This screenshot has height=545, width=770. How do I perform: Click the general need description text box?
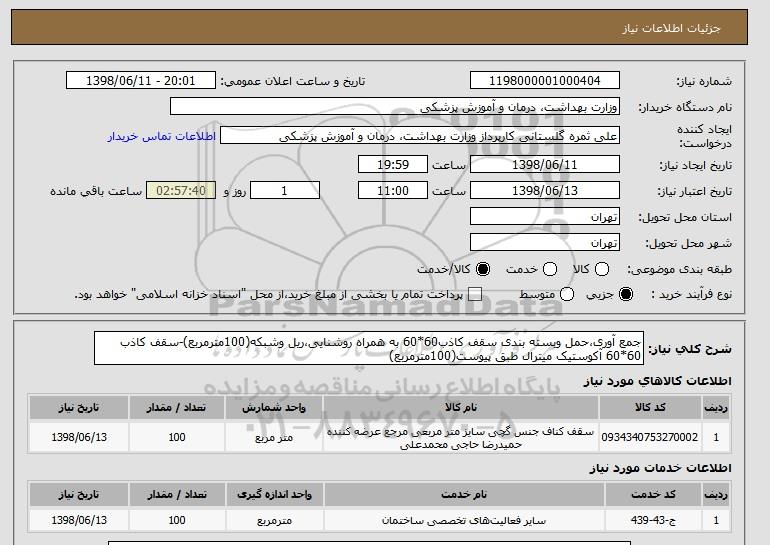[x=369, y=349]
